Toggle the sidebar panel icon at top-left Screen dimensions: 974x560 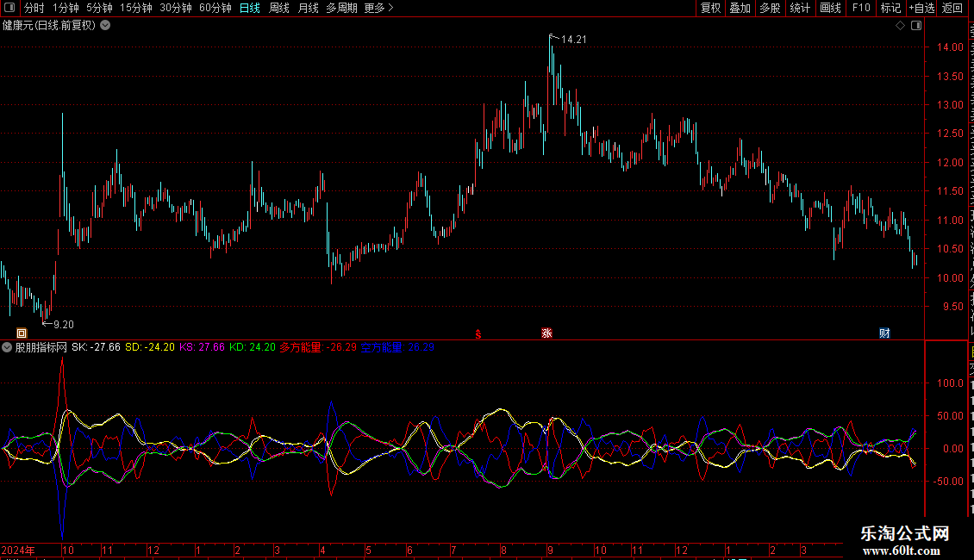click(9, 8)
